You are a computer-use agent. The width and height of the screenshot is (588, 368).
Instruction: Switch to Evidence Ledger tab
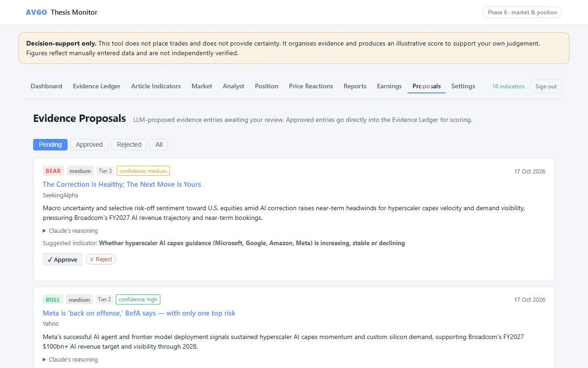[96, 86]
